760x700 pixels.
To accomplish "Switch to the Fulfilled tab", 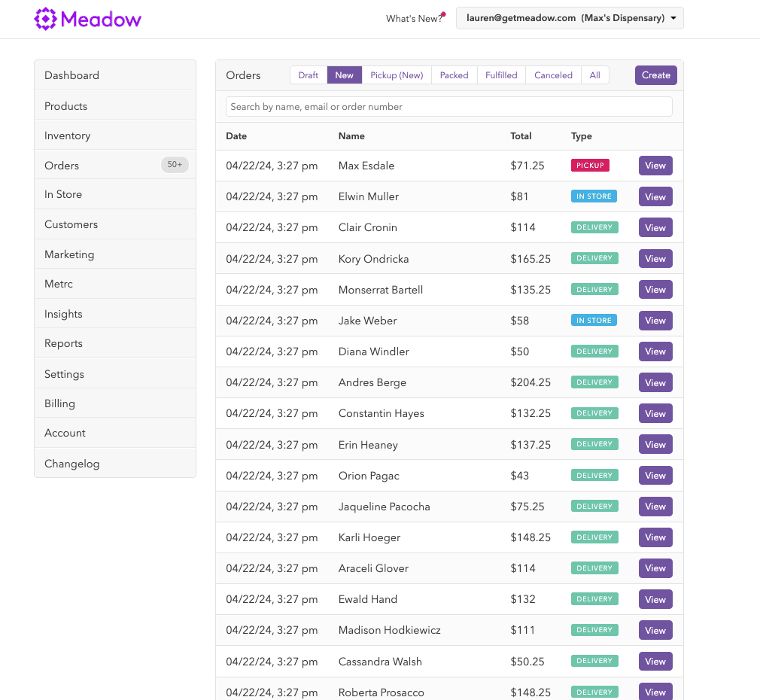I will [x=501, y=75].
